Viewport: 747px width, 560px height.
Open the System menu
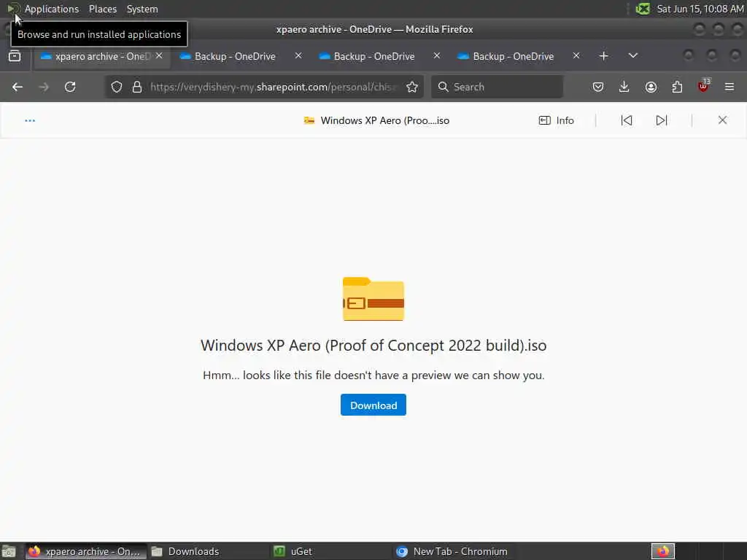pos(142,9)
